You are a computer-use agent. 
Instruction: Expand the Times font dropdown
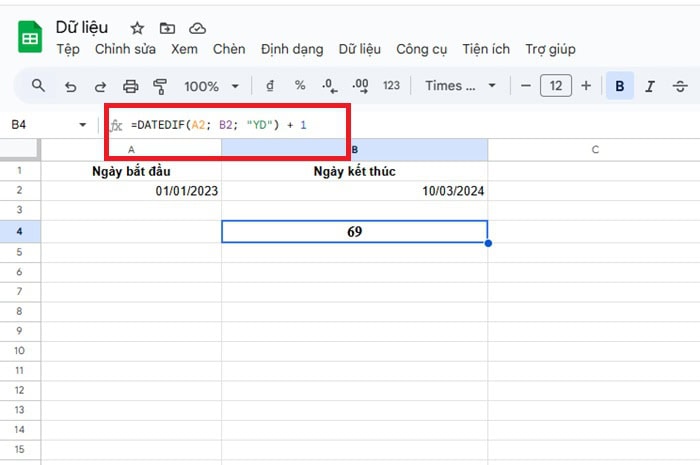coord(459,86)
